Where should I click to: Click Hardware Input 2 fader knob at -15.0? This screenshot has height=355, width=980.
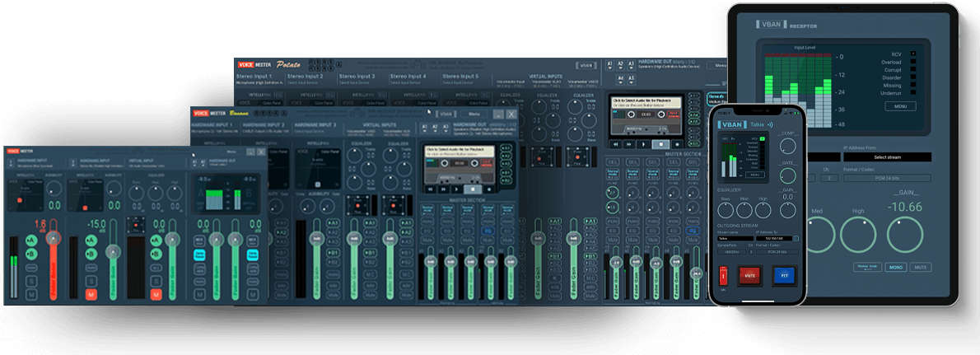click(x=113, y=252)
